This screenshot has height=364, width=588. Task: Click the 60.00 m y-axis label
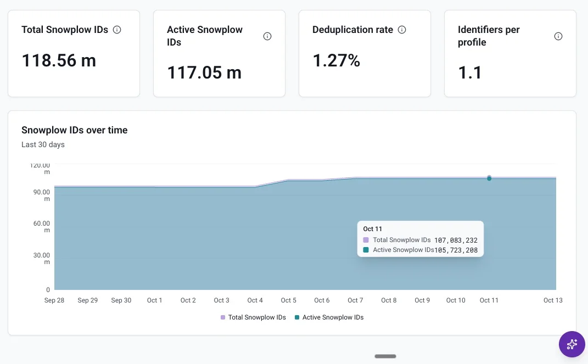(42, 226)
